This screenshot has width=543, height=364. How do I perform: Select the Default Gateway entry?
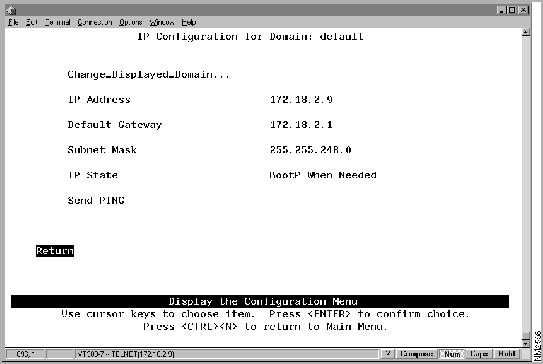115,125
